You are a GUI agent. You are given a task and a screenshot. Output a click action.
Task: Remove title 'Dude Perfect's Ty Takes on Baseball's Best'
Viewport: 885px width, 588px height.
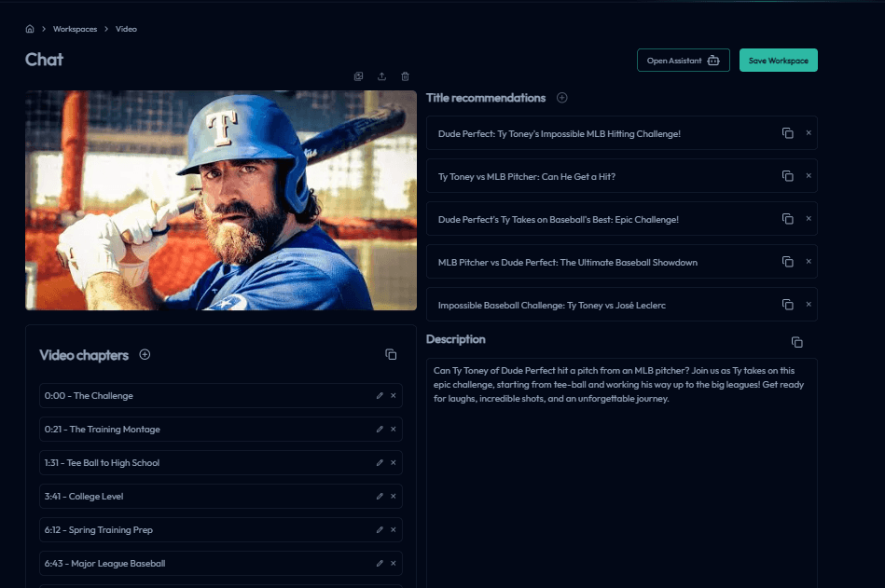click(x=809, y=219)
